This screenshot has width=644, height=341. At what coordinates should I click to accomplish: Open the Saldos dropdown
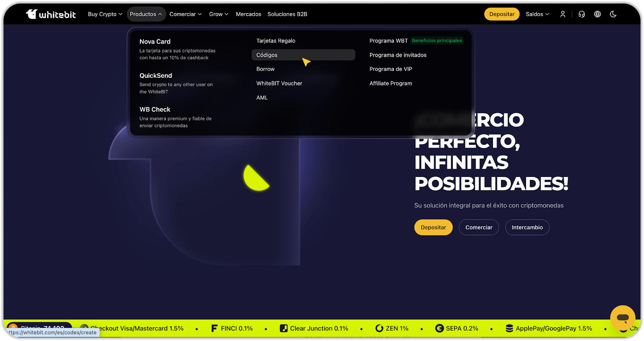pyautogui.click(x=537, y=14)
